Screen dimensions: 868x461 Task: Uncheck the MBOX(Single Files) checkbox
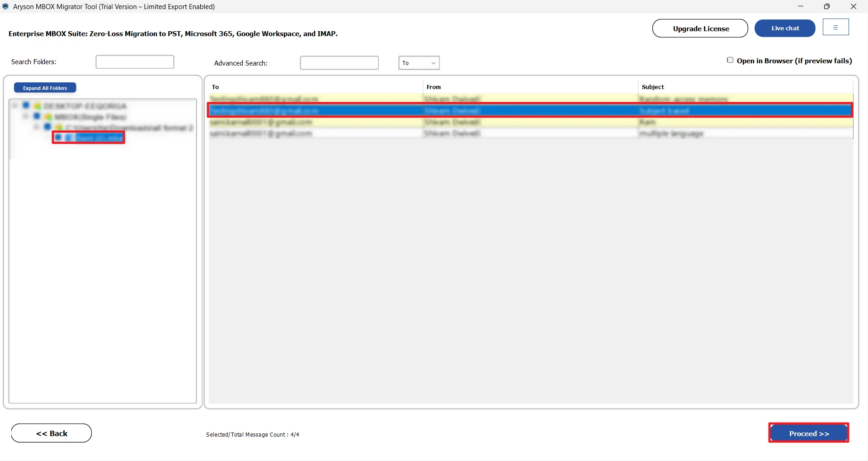[x=37, y=116]
